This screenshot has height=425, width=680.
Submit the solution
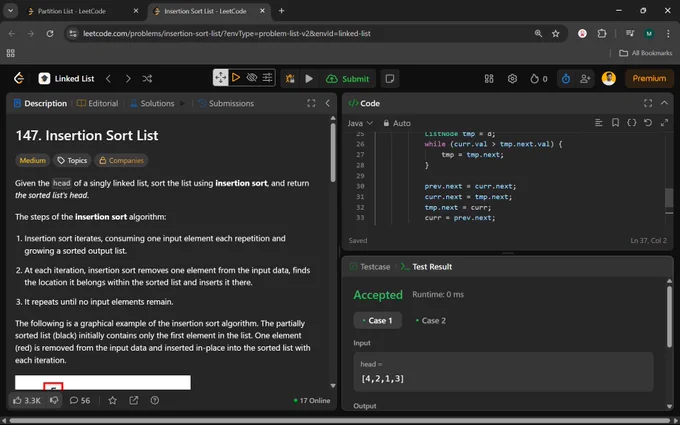347,78
